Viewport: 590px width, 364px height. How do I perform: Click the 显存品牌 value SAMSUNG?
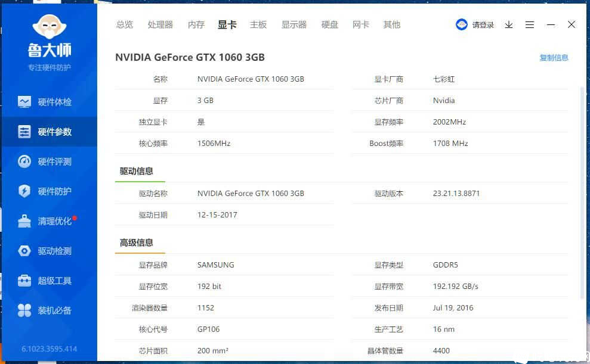(x=215, y=265)
